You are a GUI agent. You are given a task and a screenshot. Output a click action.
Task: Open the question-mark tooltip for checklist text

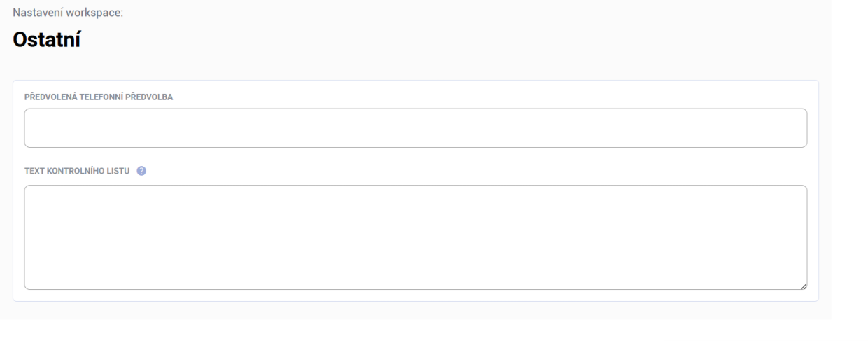coord(141,171)
